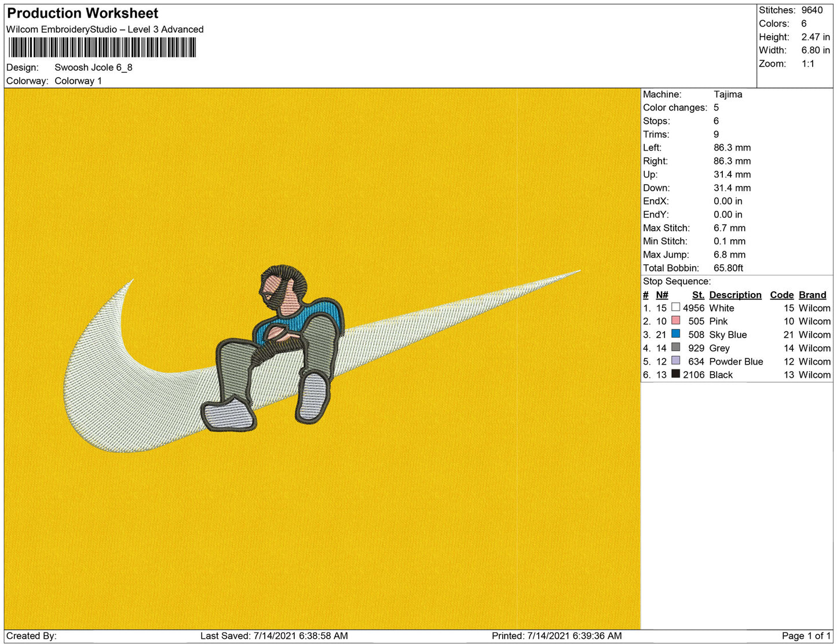This screenshot has width=837, height=644.
Task: Pick the Sky Blue thread swatch
Action: click(675, 334)
